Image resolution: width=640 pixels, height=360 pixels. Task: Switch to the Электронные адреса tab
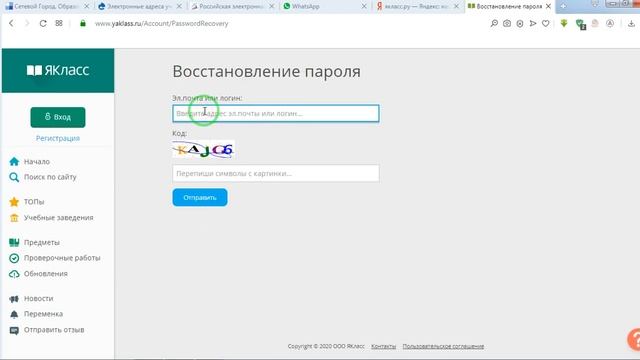pos(140,7)
